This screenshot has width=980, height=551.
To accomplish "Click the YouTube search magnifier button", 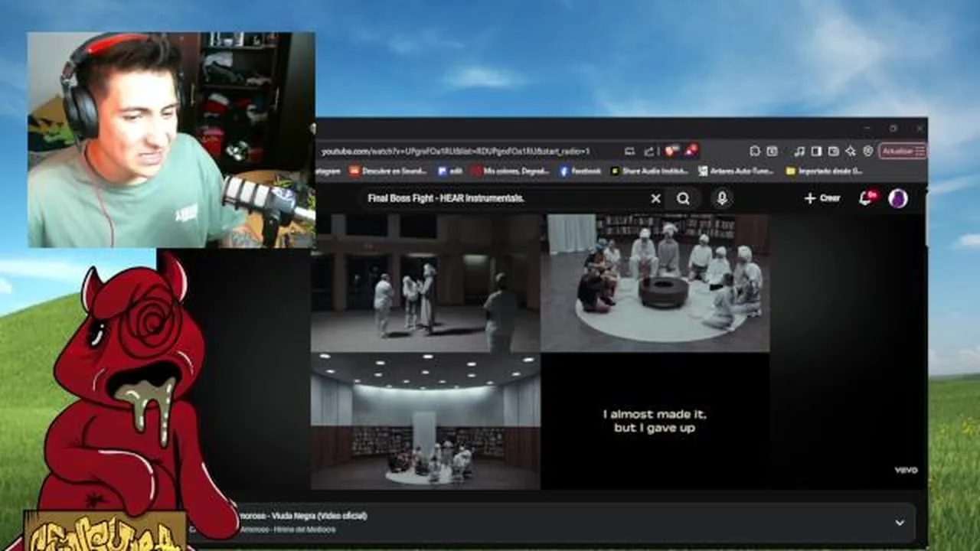I will pos(683,198).
